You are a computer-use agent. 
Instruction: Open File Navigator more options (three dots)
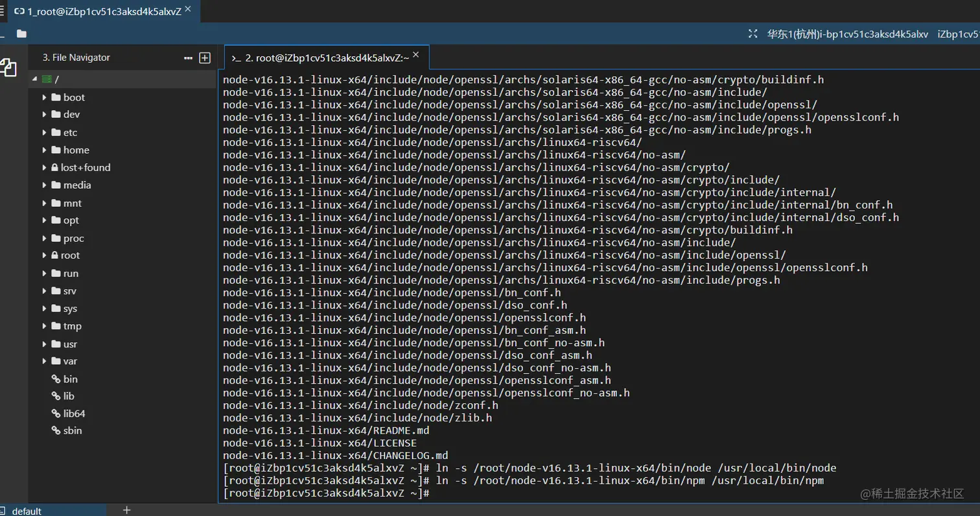tap(188, 58)
